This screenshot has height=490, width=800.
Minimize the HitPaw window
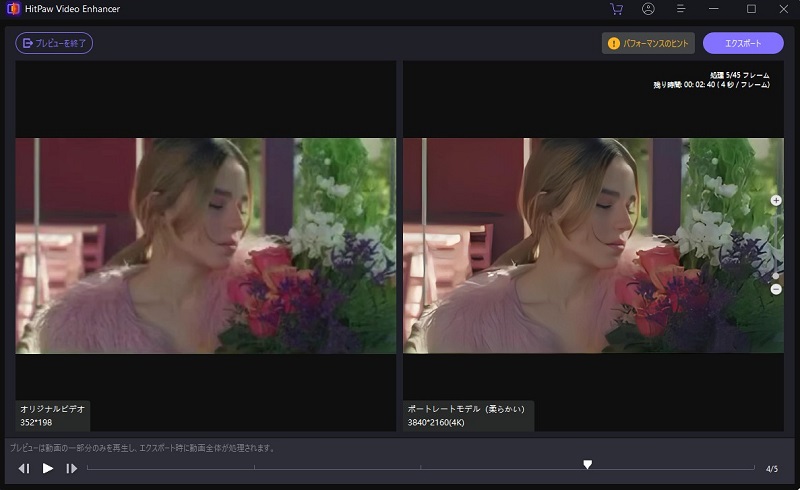(714, 9)
